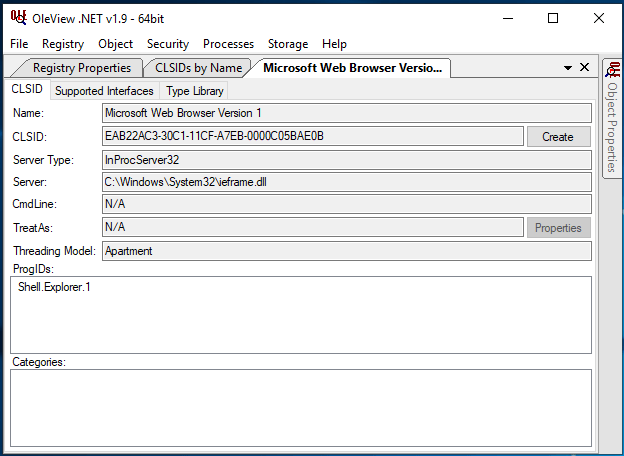Open the Registry menu
The image size is (624, 456).
pyautogui.click(x=63, y=44)
